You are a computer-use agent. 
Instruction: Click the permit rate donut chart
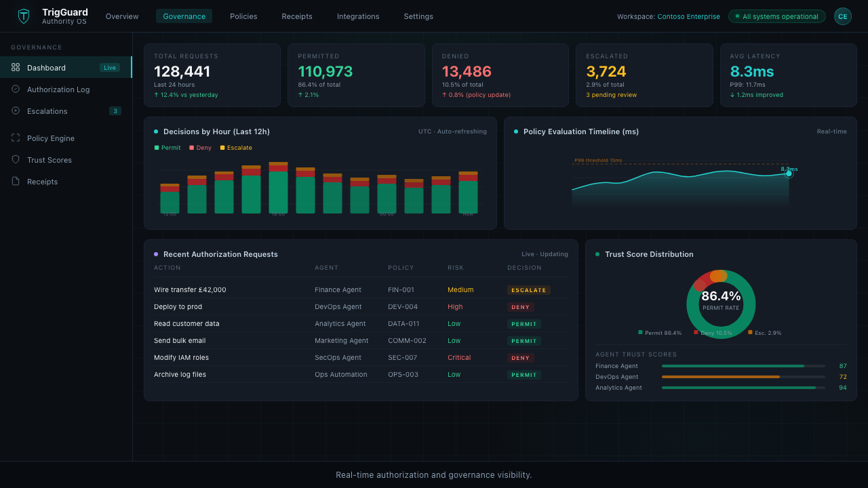(721, 304)
